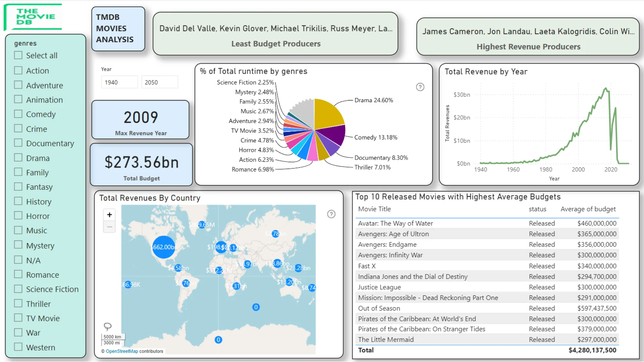The height and width of the screenshot is (362, 644).
Task: Click the Romance 6.98% pie label
Action: coord(253,170)
